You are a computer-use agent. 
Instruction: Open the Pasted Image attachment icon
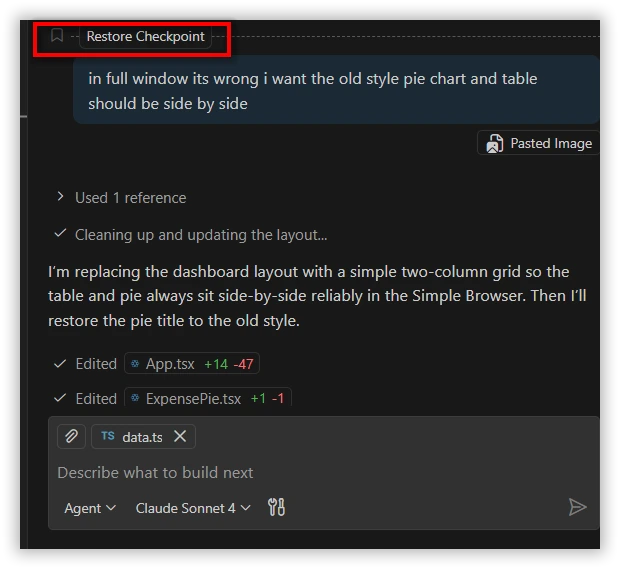coord(494,143)
